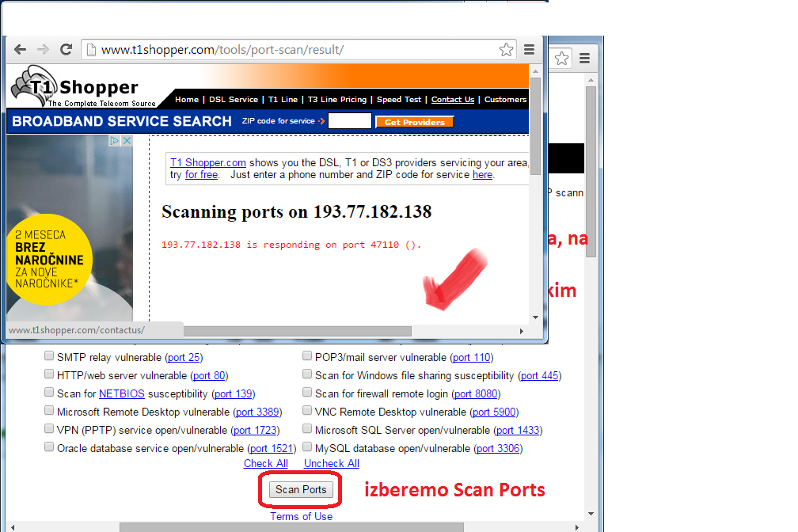Bookmark the page with the front window star
The image size is (798, 532).
506,49
